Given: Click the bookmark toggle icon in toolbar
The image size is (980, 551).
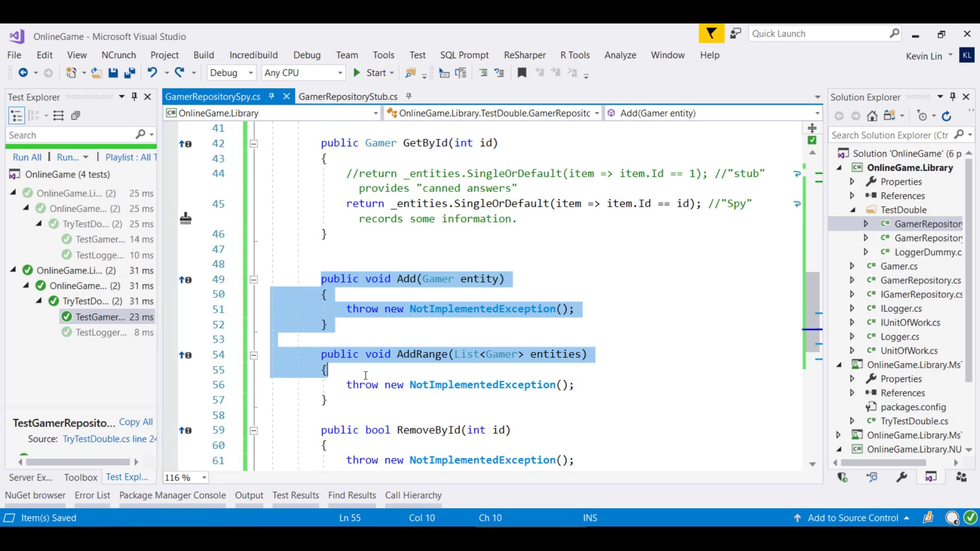Looking at the screenshot, I should (522, 73).
